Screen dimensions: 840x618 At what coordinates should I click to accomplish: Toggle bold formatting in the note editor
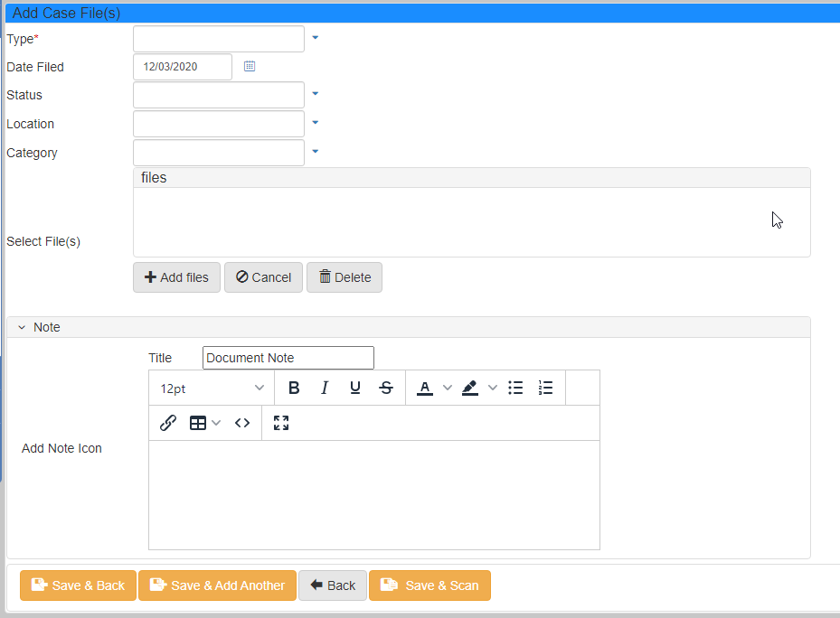click(294, 388)
